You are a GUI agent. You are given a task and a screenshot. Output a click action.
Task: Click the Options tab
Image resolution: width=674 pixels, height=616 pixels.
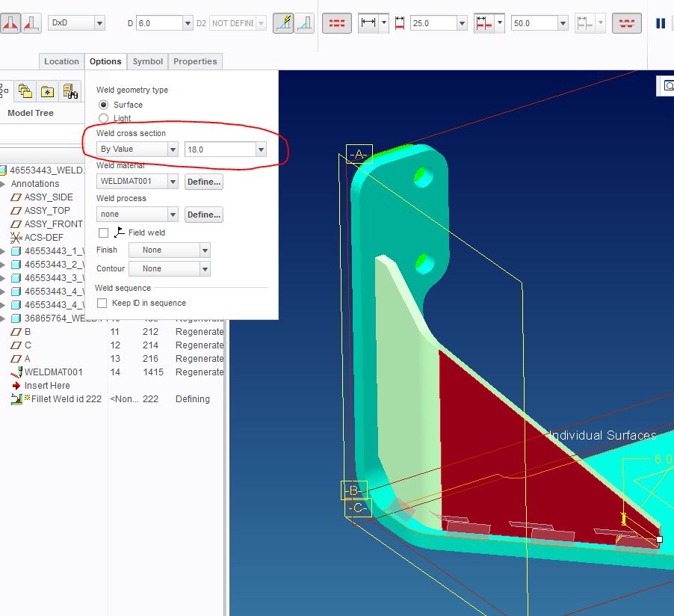[x=105, y=61]
